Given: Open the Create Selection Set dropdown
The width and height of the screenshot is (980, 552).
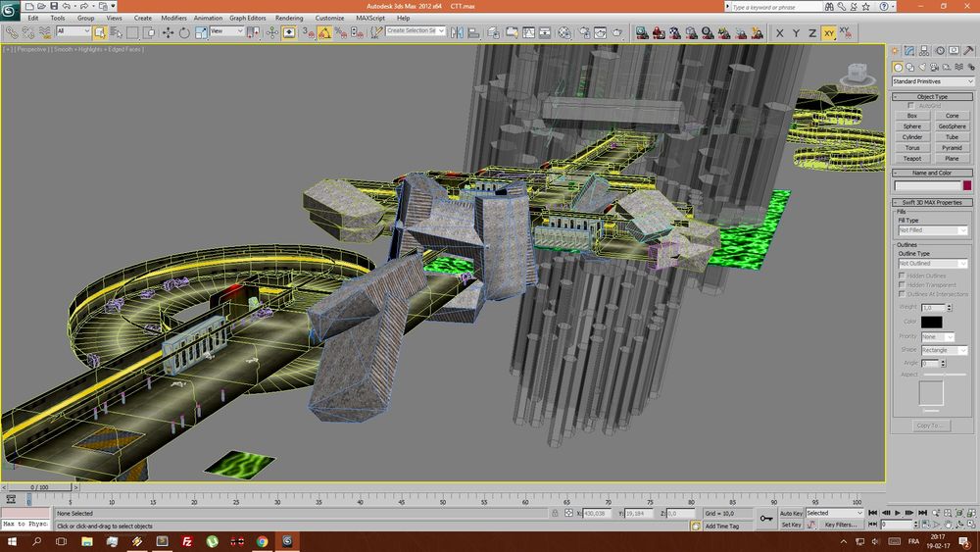Looking at the screenshot, I should [x=416, y=30].
